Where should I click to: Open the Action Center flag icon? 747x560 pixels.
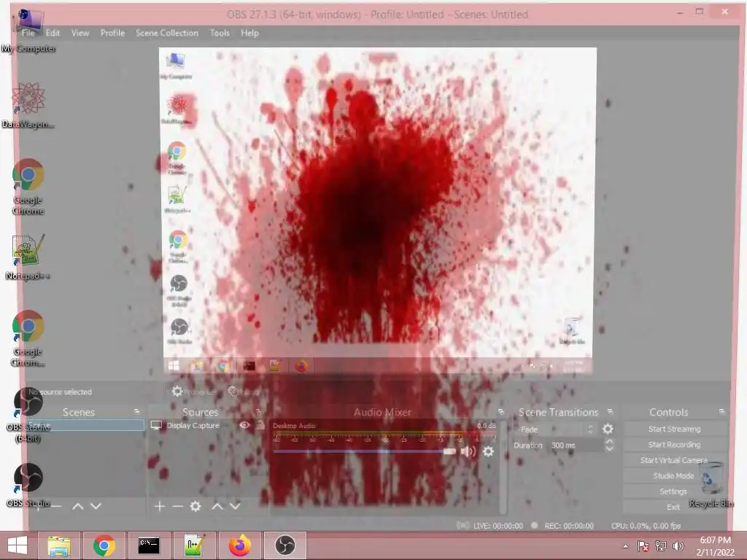click(643, 546)
